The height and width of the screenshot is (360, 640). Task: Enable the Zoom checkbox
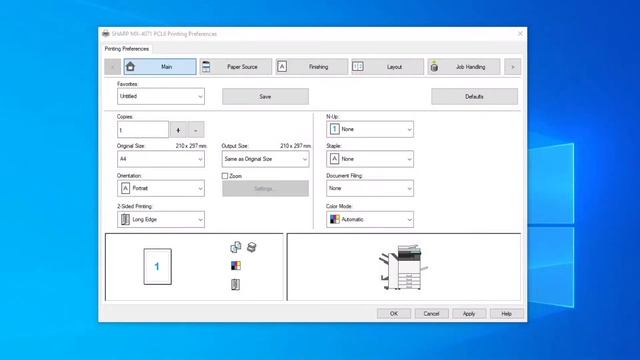click(x=225, y=176)
